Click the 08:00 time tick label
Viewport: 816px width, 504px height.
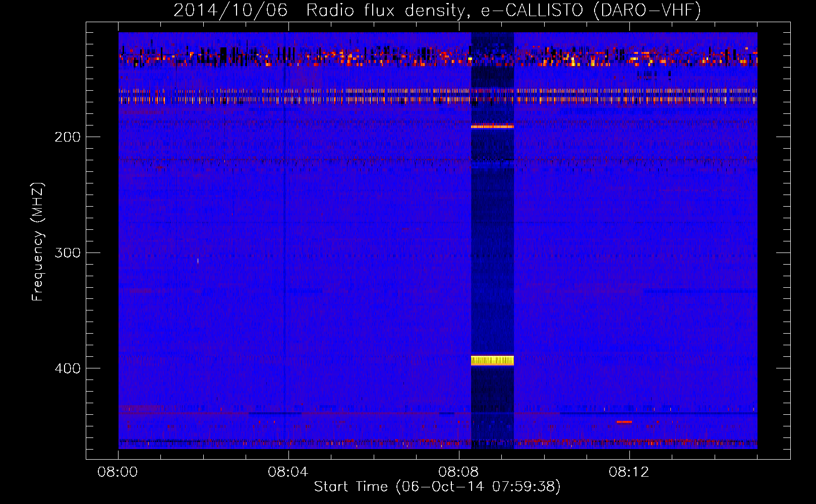[118, 472]
